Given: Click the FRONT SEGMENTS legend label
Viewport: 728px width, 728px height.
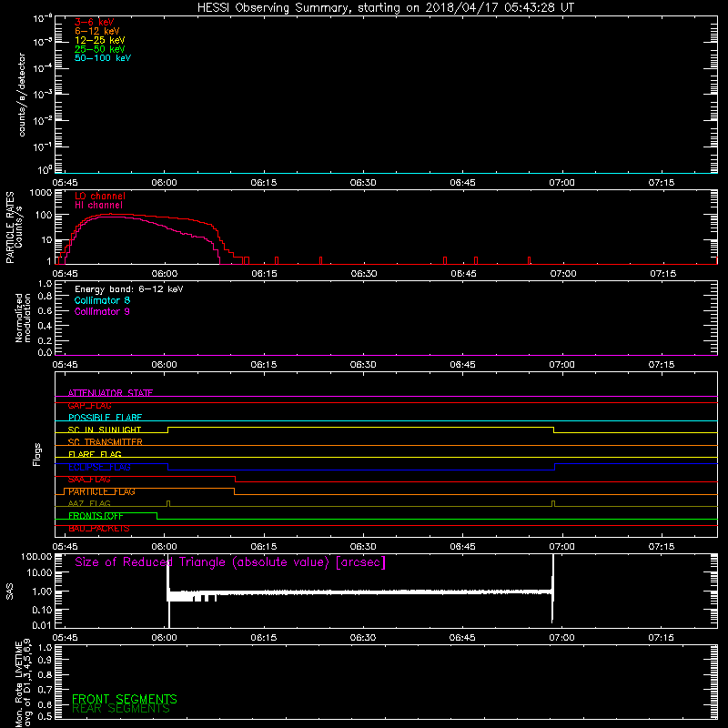Looking at the screenshot, I should coord(125,699).
